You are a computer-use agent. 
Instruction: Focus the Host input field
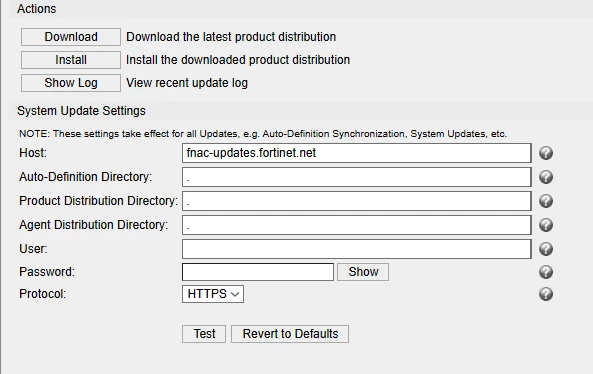coord(357,153)
